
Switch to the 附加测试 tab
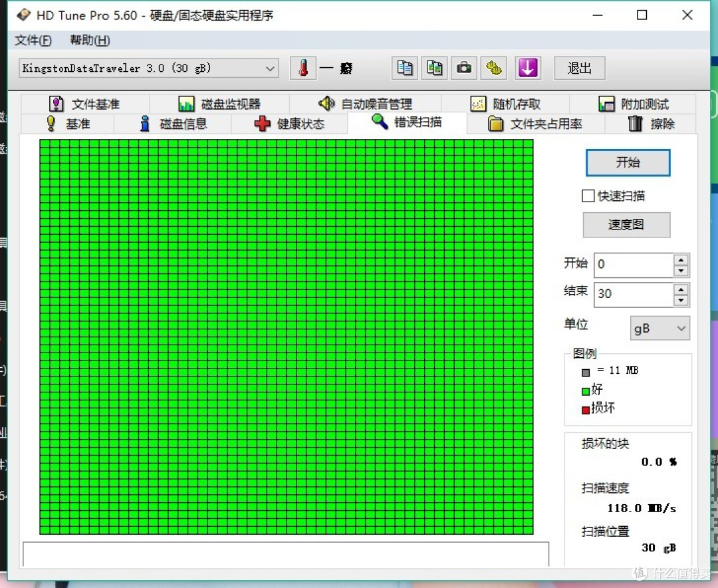pos(634,104)
